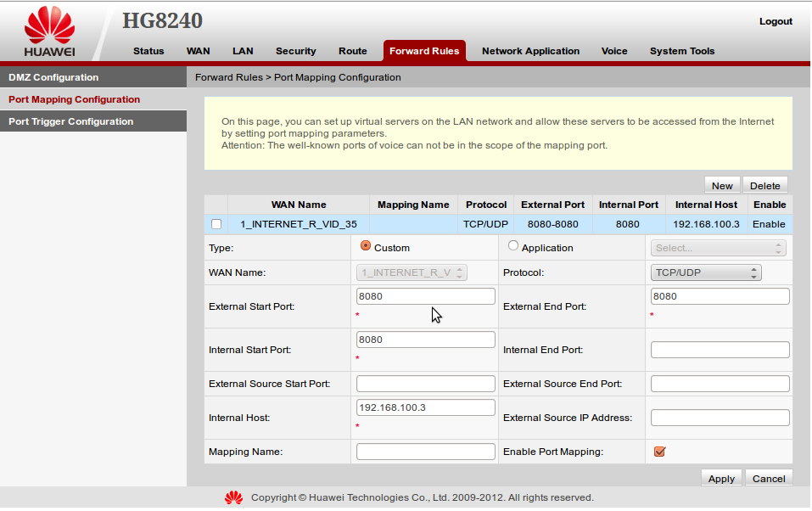Select the Application type radio button
Screen dimensions: 812x511
(x=512, y=245)
